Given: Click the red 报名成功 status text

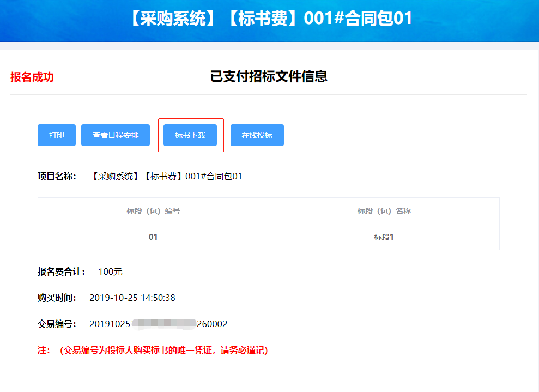Looking at the screenshot, I should [32, 77].
